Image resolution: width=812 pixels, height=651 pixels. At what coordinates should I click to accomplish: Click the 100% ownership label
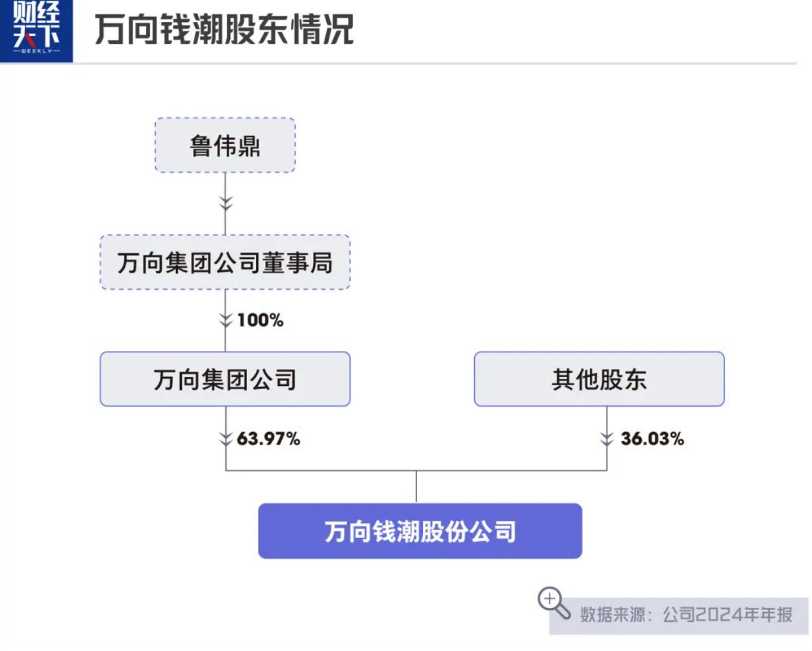260,320
